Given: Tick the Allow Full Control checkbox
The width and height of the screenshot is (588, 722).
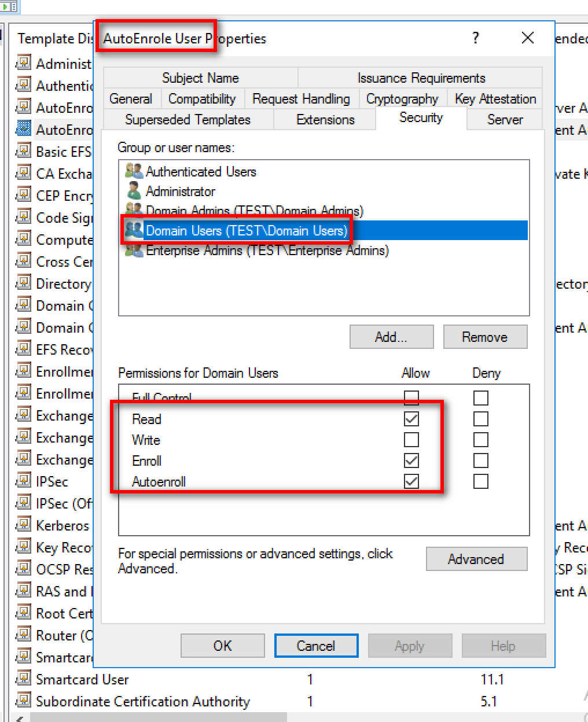Looking at the screenshot, I should 411,397.
